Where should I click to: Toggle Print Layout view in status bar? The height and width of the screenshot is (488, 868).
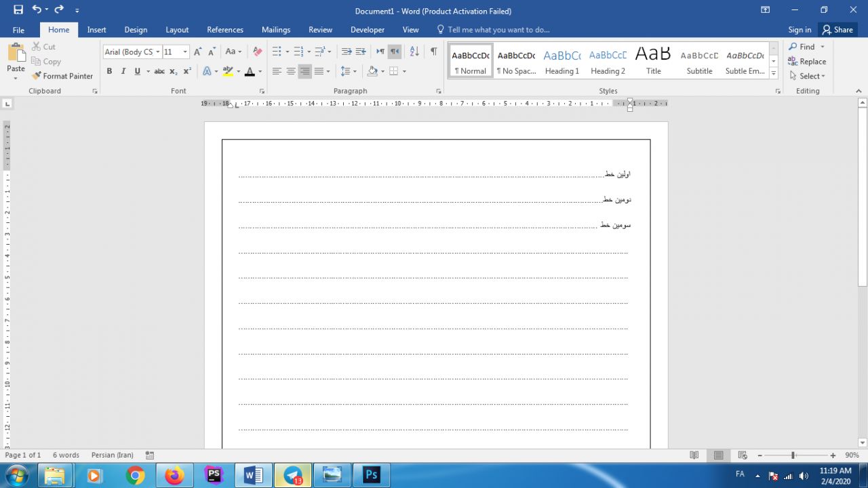click(718, 455)
